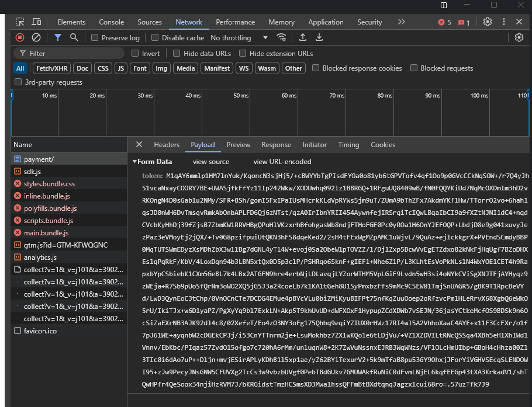Toggle the network filter funnel icon
The height and width of the screenshot is (407, 532).
(58, 37)
